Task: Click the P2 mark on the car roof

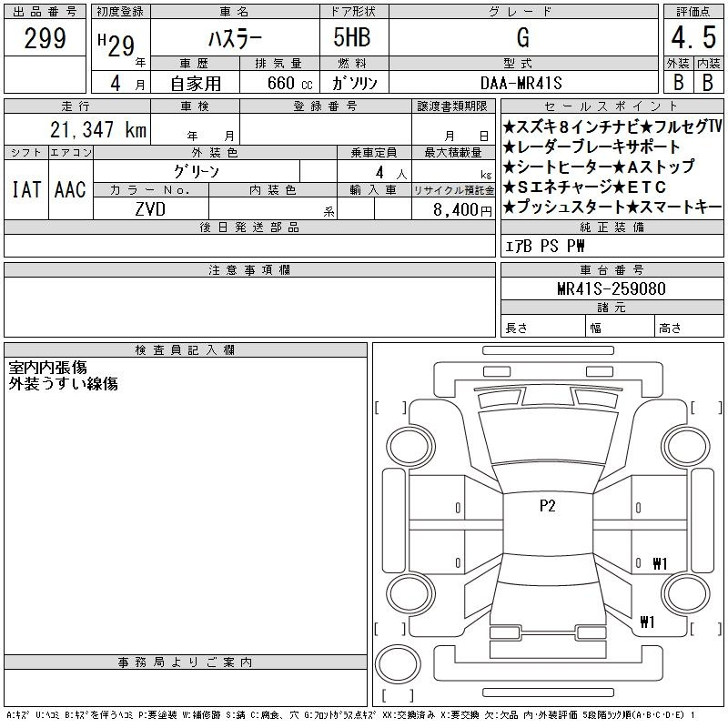Action: [547, 507]
